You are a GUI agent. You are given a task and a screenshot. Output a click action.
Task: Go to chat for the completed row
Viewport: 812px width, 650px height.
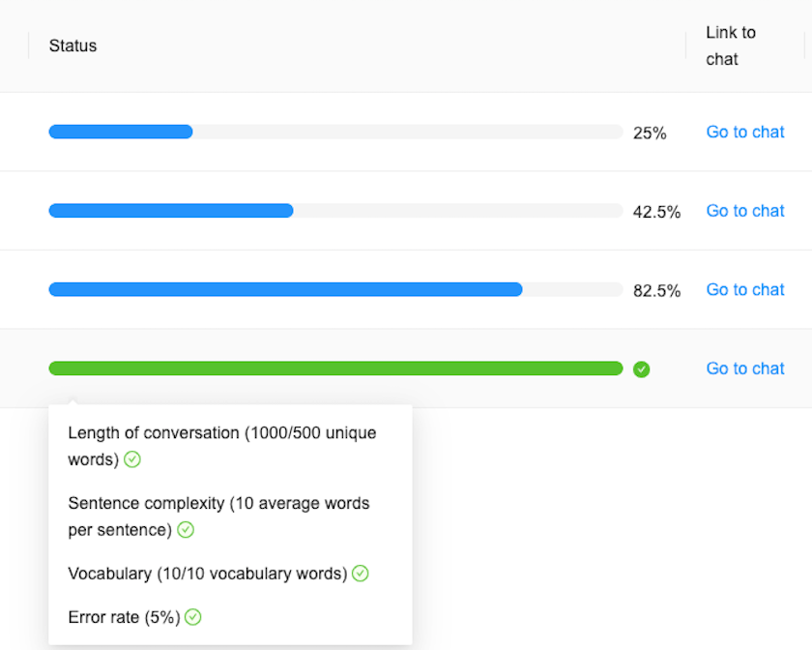(x=744, y=369)
